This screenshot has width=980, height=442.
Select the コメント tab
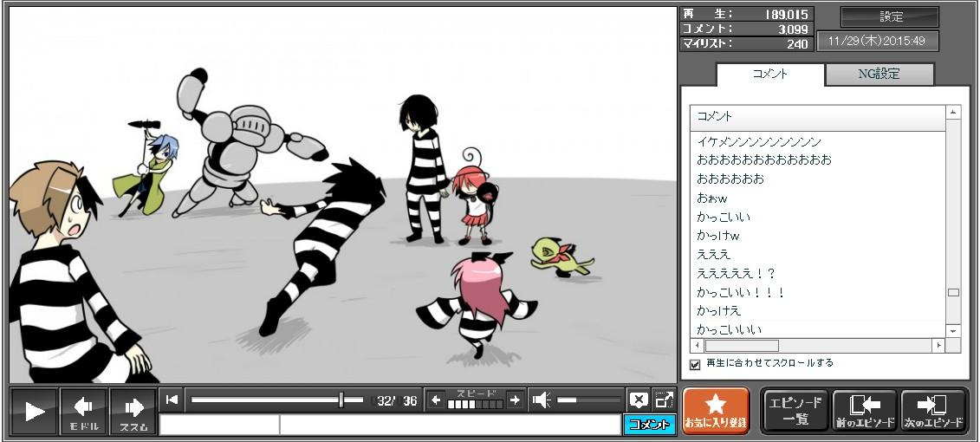pos(769,75)
